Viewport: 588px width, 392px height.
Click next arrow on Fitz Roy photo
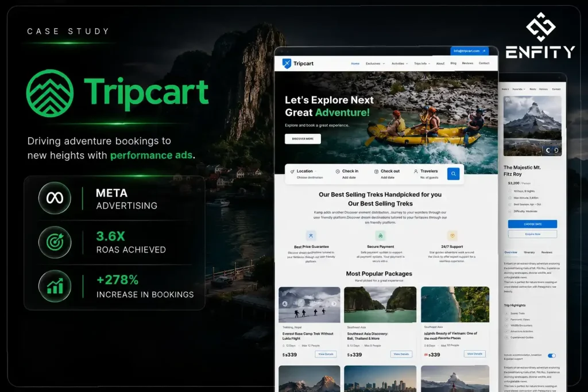(556, 150)
